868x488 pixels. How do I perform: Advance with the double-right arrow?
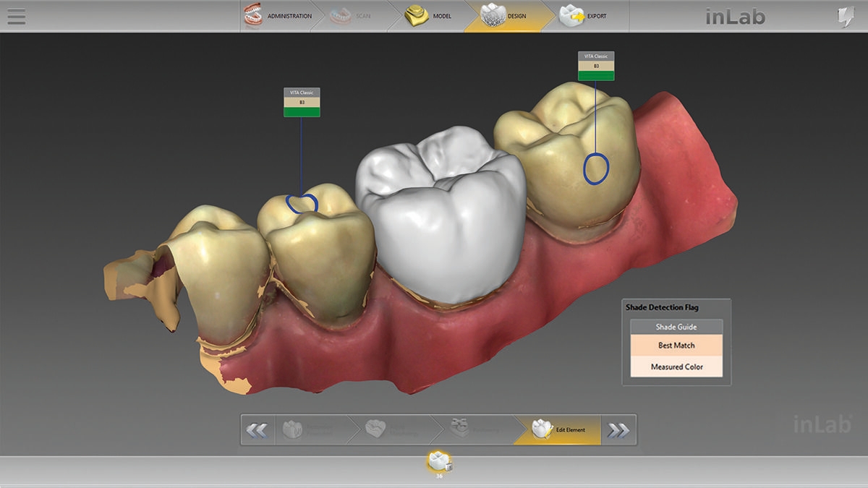[618, 430]
